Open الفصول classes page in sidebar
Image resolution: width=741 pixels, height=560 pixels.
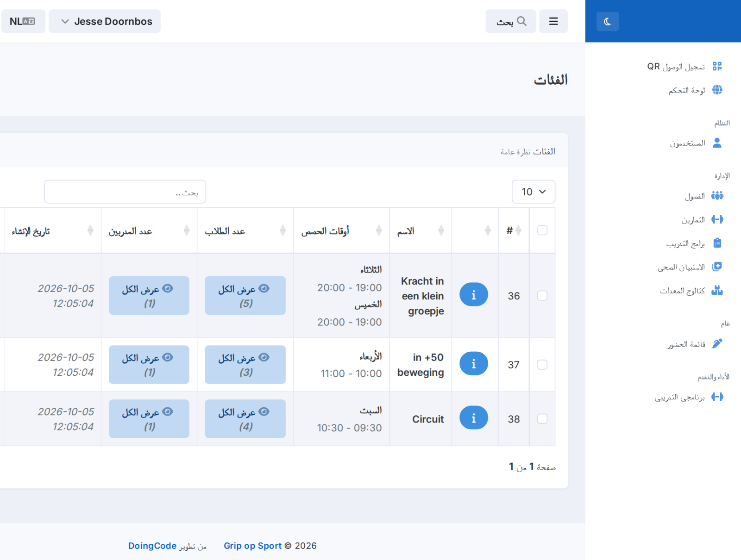point(704,196)
